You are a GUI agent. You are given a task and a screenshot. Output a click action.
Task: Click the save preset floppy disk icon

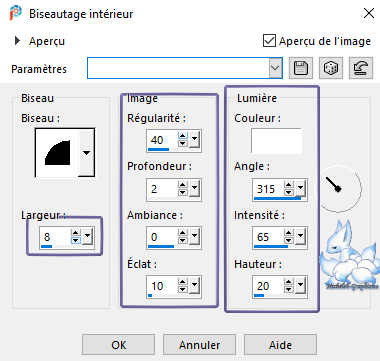point(301,68)
